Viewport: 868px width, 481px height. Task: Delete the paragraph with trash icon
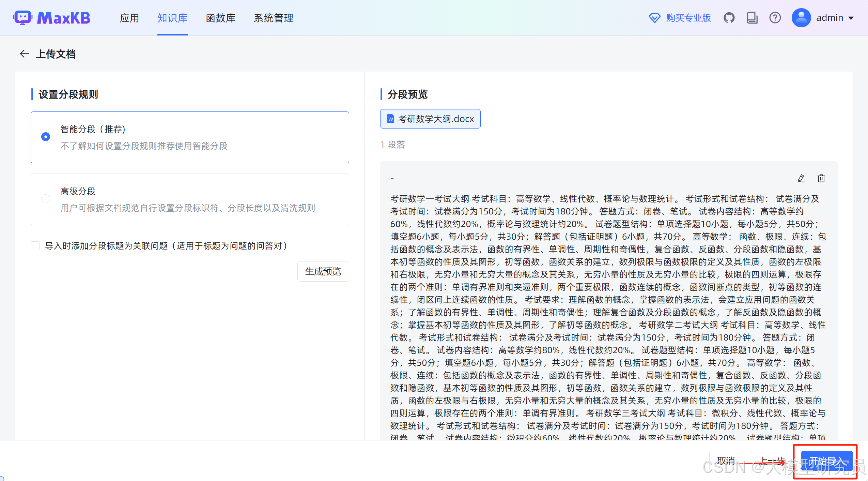point(821,178)
